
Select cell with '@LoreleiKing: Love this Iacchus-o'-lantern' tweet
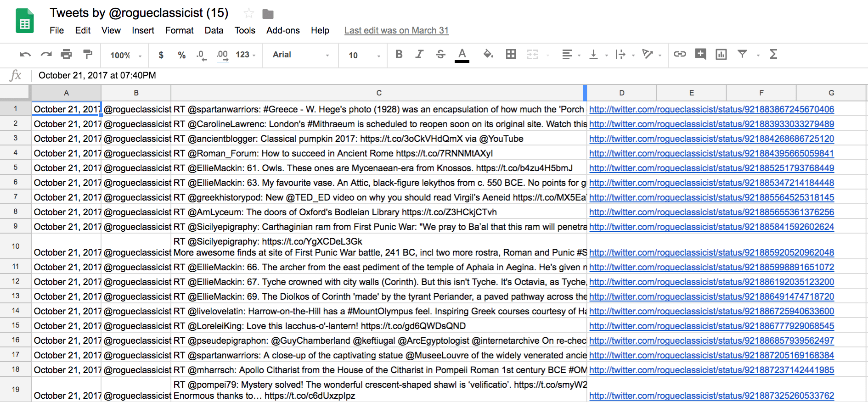coord(379,326)
